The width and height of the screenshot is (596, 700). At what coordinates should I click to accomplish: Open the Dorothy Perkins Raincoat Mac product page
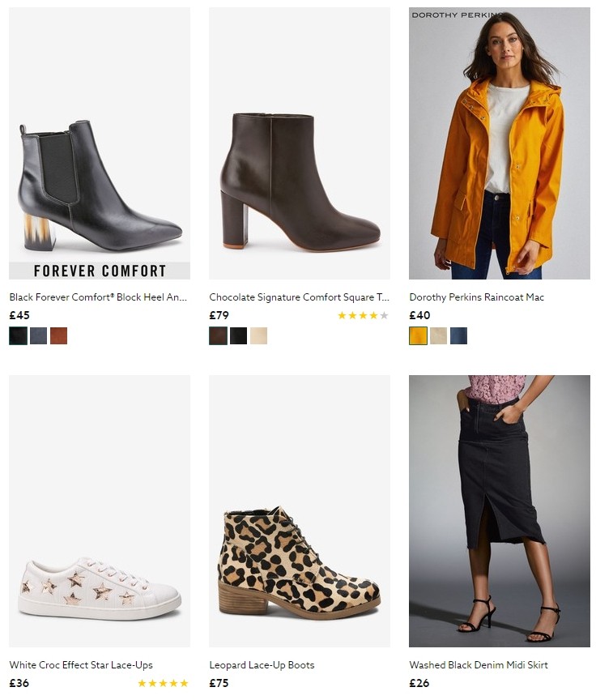(x=476, y=297)
